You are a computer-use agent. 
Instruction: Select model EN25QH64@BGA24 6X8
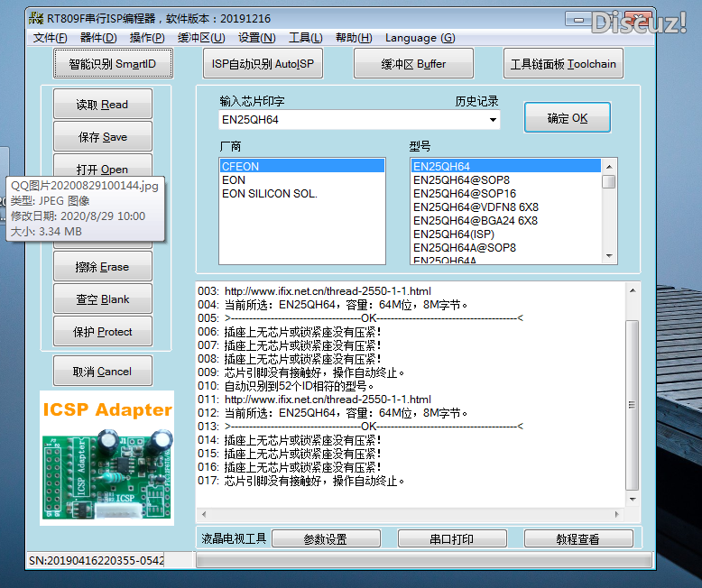point(506,220)
